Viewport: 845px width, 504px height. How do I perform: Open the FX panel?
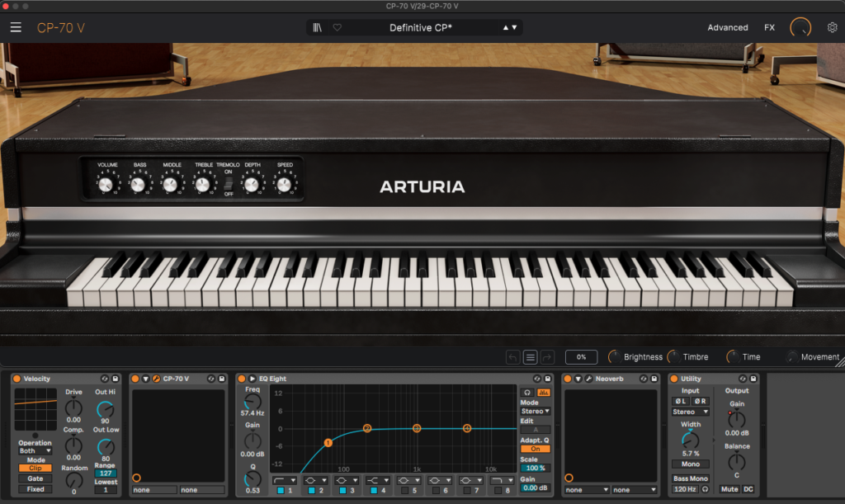click(x=769, y=27)
